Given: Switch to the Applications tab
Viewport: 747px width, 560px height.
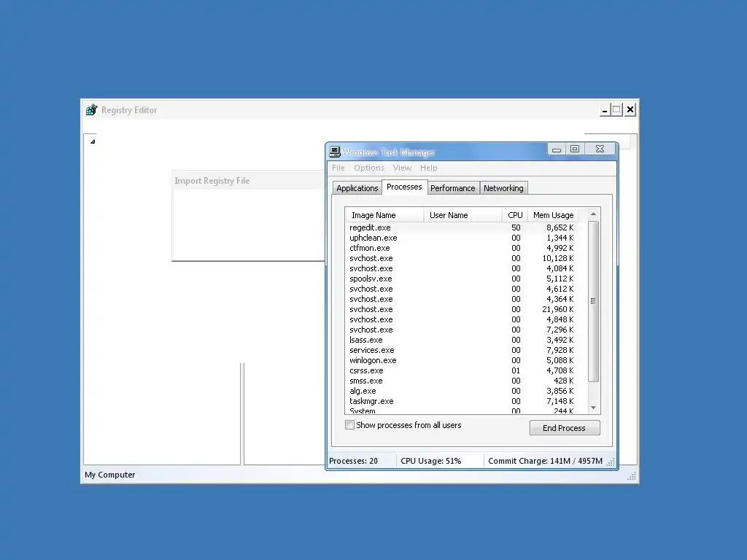Looking at the screenshot, I should tap(357, 188).
